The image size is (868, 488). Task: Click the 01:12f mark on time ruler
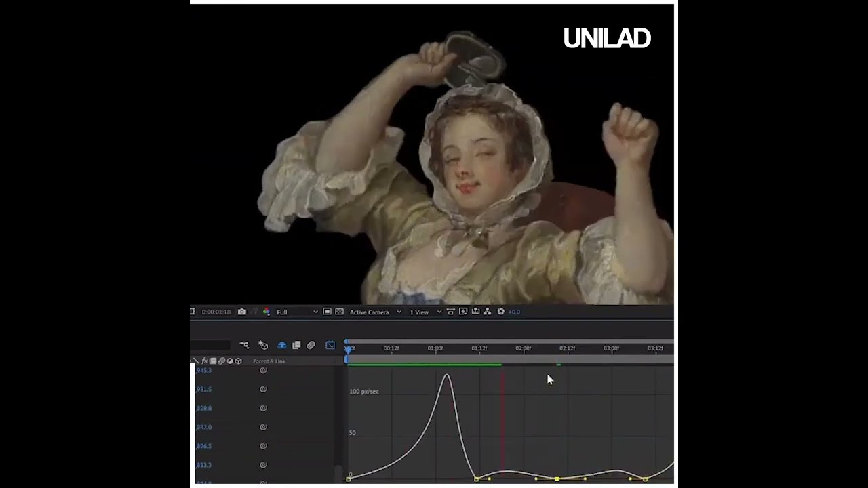point(479,348)
